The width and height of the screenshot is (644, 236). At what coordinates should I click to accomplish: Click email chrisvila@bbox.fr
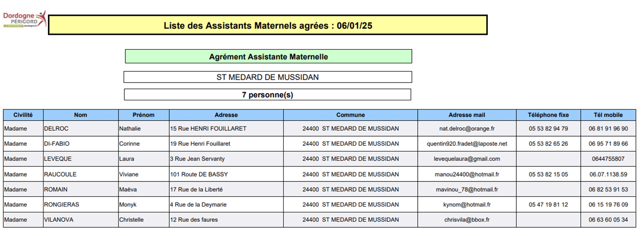[467, 220]
